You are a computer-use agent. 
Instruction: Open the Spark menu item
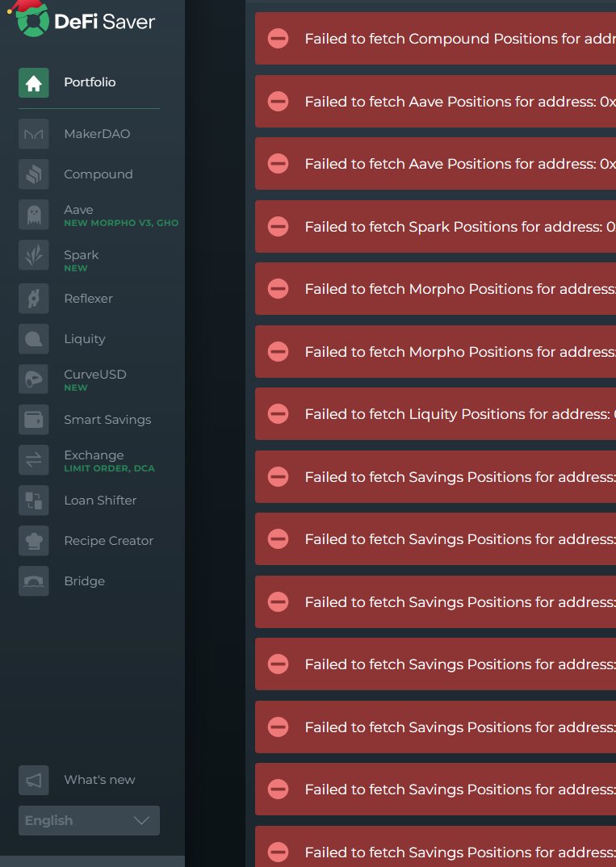coord(82,255)
